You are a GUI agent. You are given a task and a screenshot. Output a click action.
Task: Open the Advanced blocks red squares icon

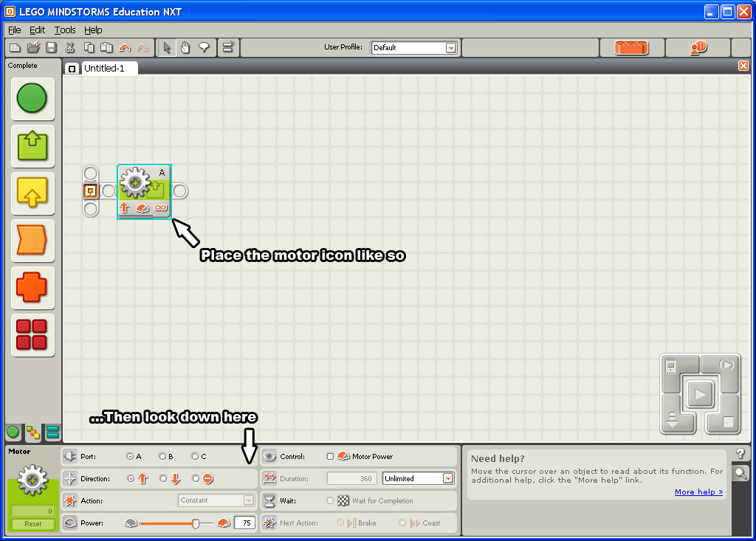[32, 334]
